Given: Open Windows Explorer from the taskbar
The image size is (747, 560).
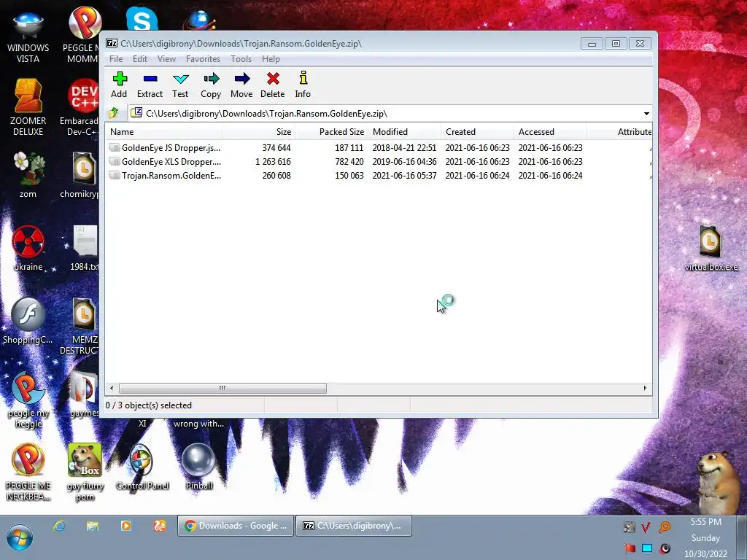Looking at the screenshot, I should pos(93,526).
